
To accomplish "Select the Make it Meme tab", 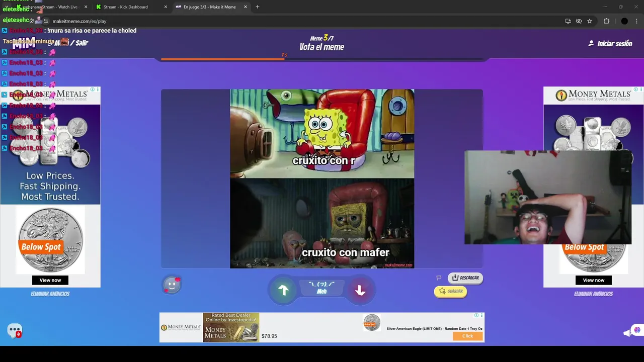I will pos(209,7).
